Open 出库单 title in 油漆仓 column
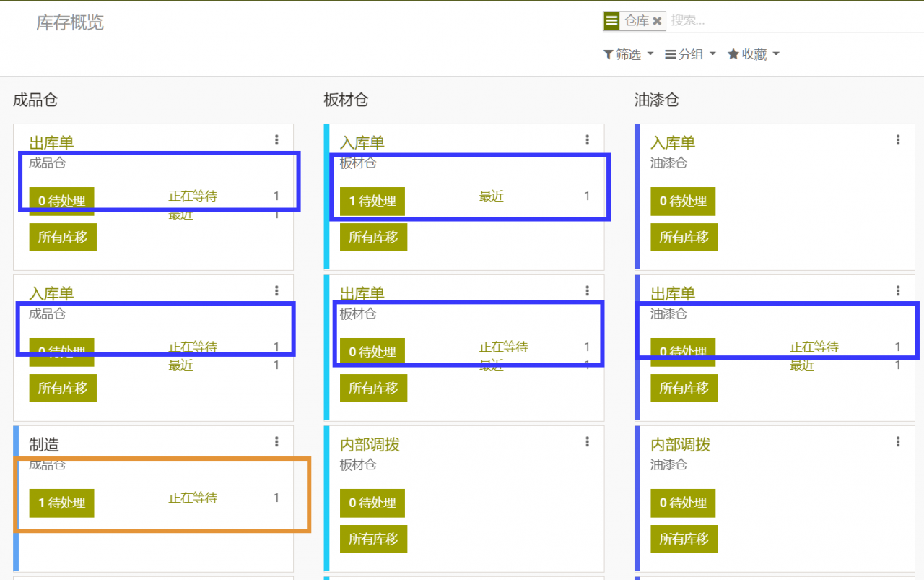 pos(673,294)
